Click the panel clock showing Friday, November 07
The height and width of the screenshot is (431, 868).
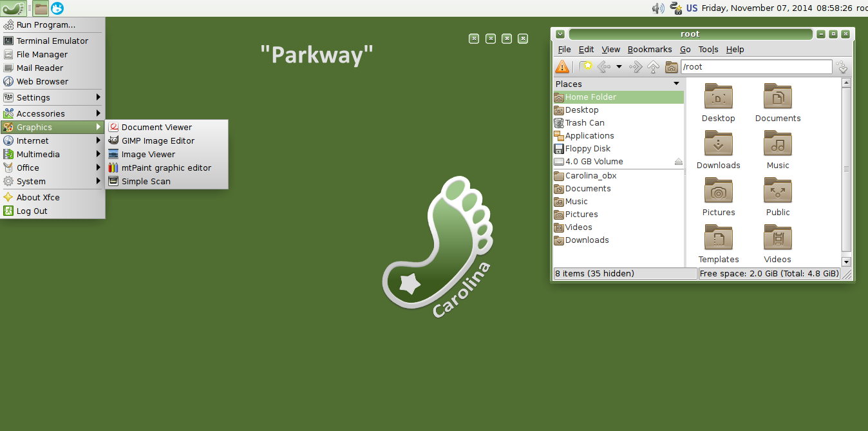[x=777, y=8]
